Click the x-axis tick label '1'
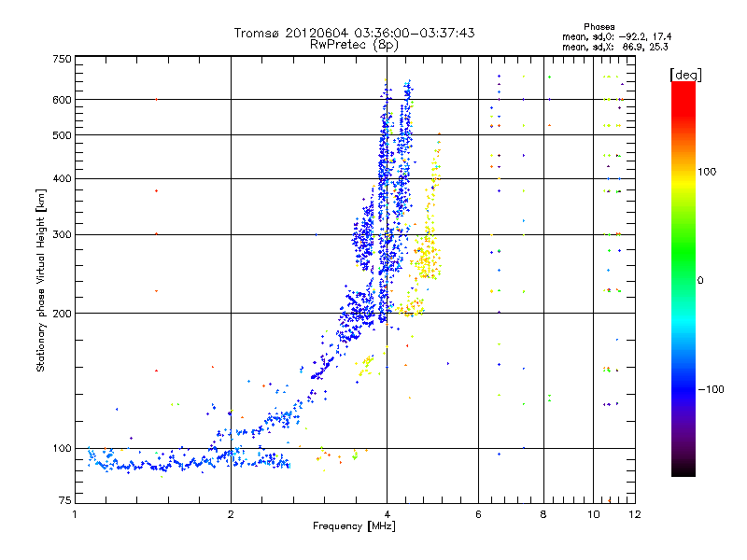Image resolution: width=747 pixels, height=560 pixels. click(x=76, y=514)
